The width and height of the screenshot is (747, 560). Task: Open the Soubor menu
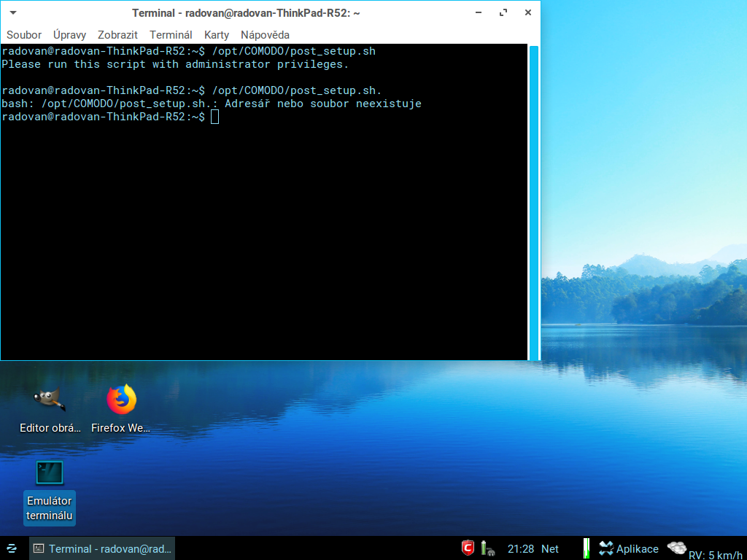pyautogui.click(x=24, y=35)
